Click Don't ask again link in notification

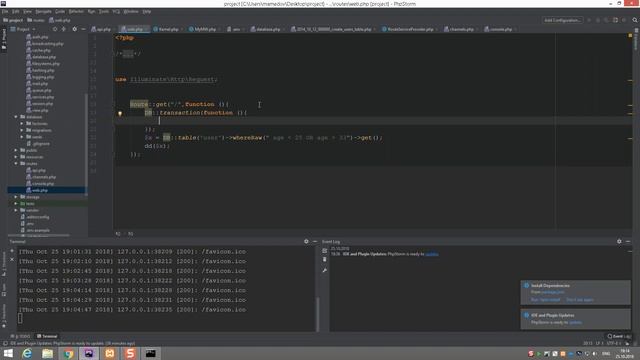(x=580, y=300)
